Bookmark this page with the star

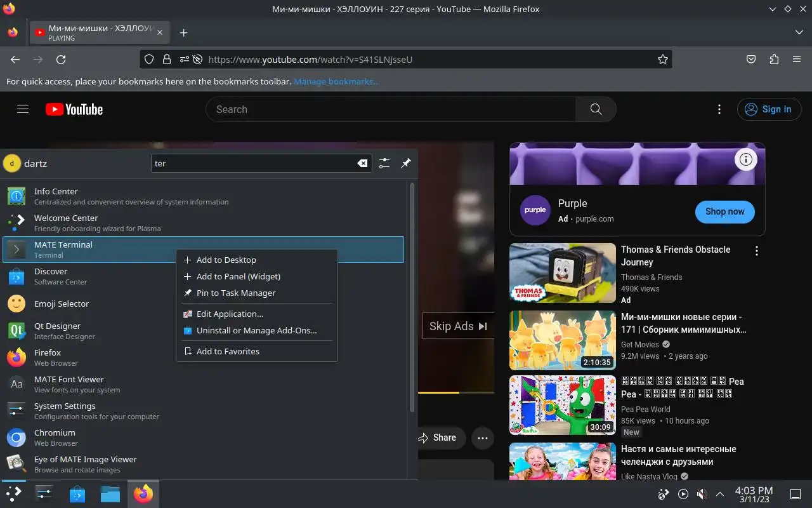click(x=663, y=59)
